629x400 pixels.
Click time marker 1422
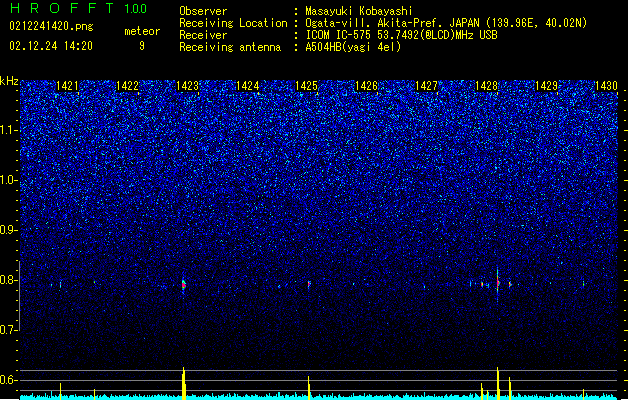tap(127, 86)
